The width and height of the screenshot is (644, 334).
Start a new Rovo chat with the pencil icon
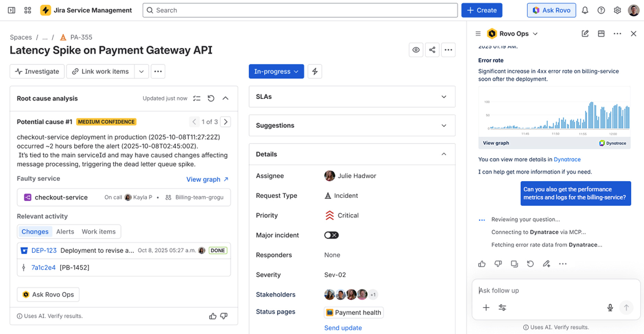click(x=585, y=33)
